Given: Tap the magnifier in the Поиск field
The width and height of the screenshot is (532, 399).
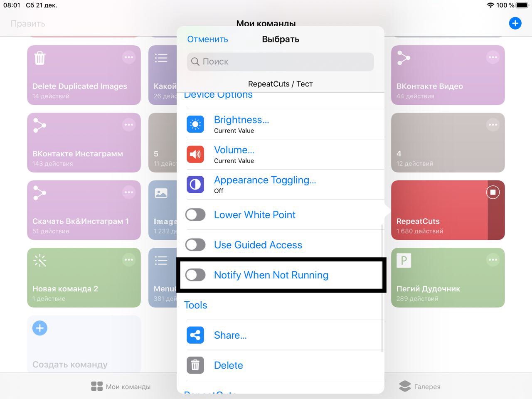Looking at the screenshot, I should [195, 62].
